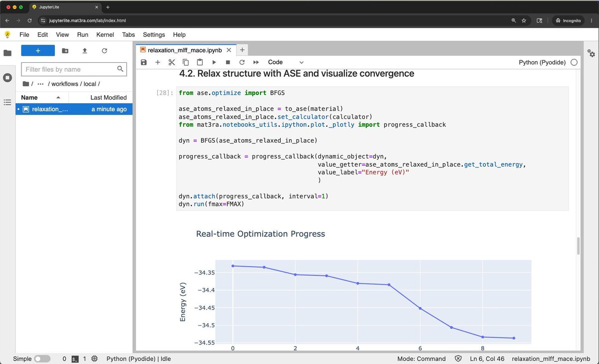Cut the selected cell with scissors icon
This screenshot has height=364, width=599.
coord(172,62)
